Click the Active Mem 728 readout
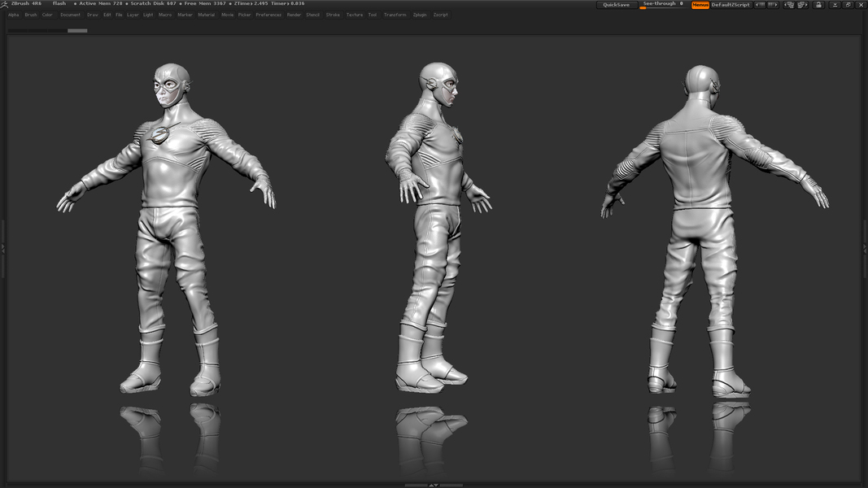This screenshot has width=868, height=488. coord(101,3)
